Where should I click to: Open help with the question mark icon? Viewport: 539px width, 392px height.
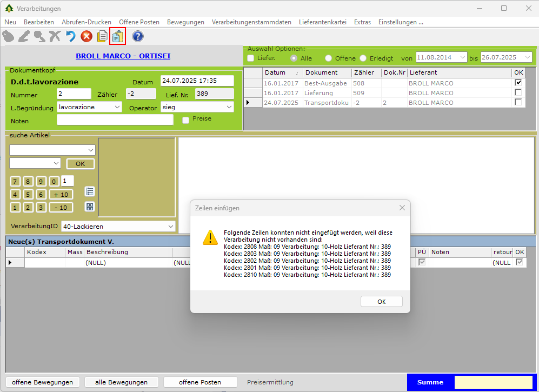137,36
